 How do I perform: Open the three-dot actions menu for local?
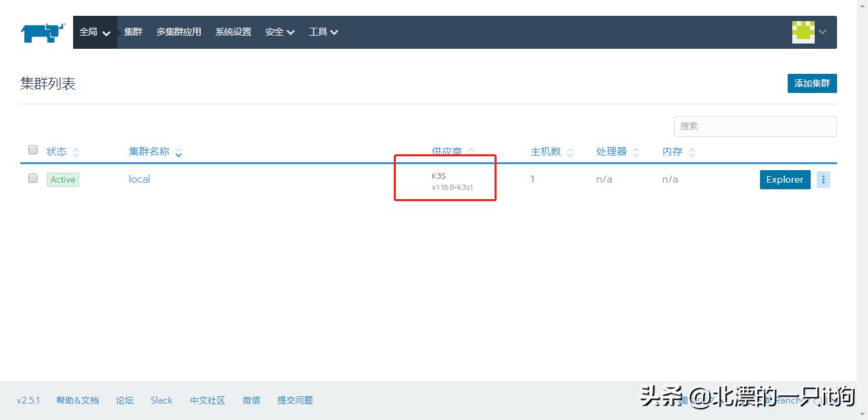pos(823,179)
